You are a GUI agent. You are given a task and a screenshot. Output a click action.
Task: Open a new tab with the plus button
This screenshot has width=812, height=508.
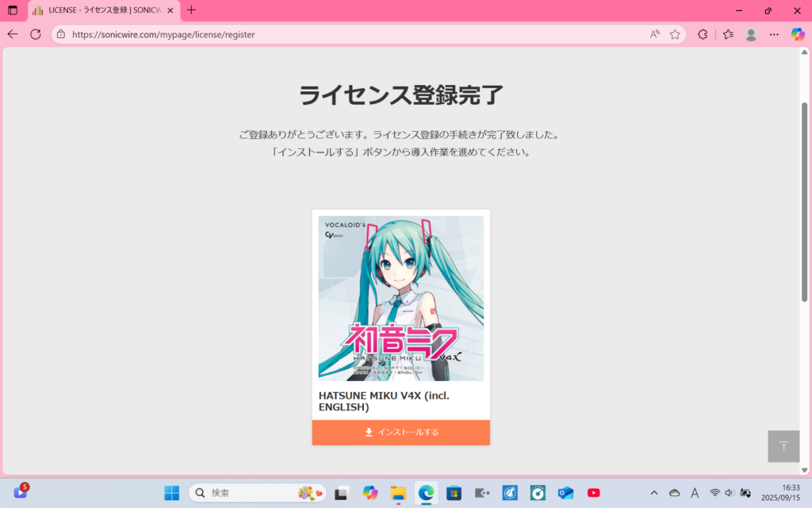click(191, 10)
